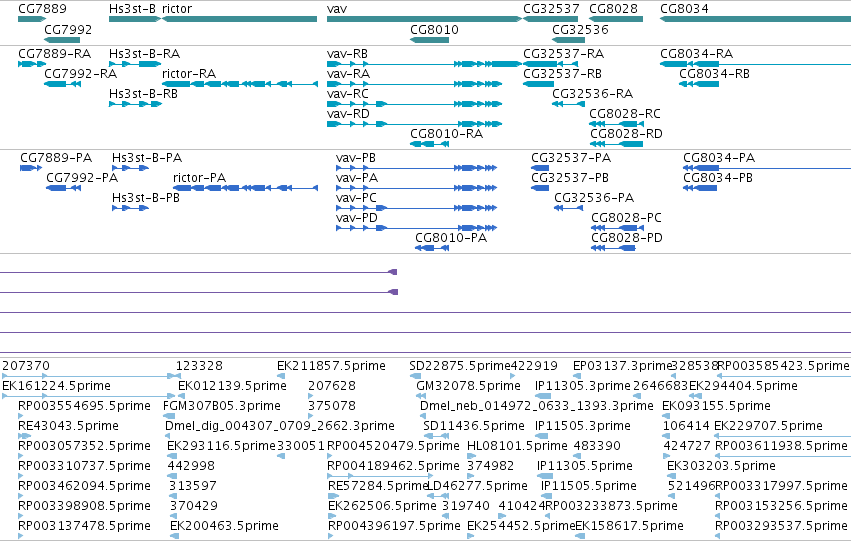Click the EK161224.5prime EST label
The width and height of the screenshot is (851, 541).
56,386
